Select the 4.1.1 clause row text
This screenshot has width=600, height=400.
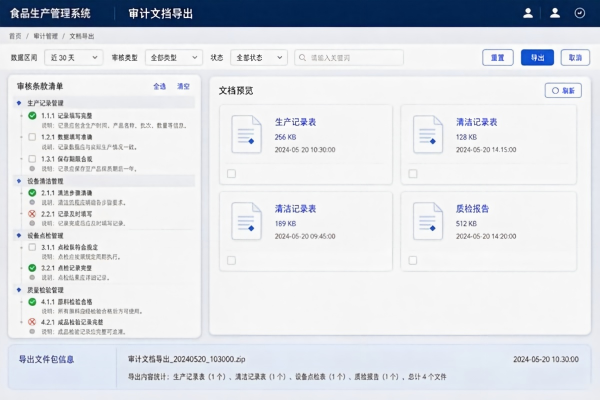point(67,302)
